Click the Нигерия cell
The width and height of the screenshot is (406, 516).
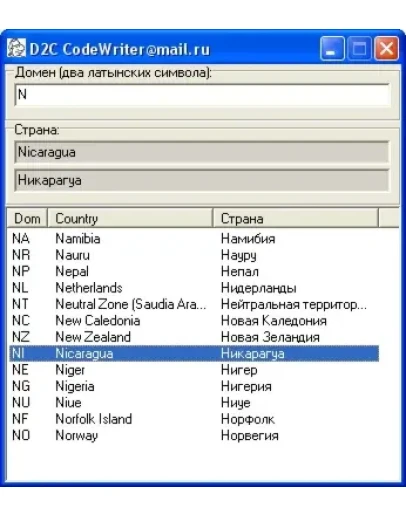pyautogui.click(x=246, y=386)
